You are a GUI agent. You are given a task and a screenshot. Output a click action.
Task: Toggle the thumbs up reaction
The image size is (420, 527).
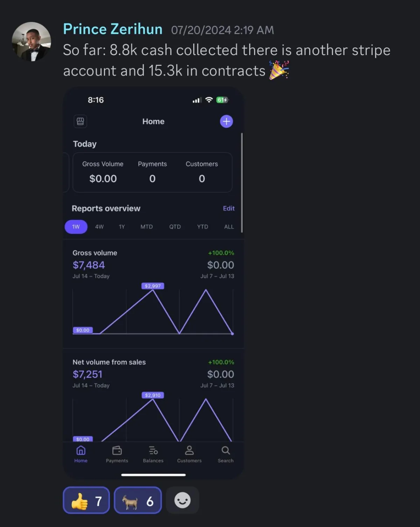tap(86, 500)
